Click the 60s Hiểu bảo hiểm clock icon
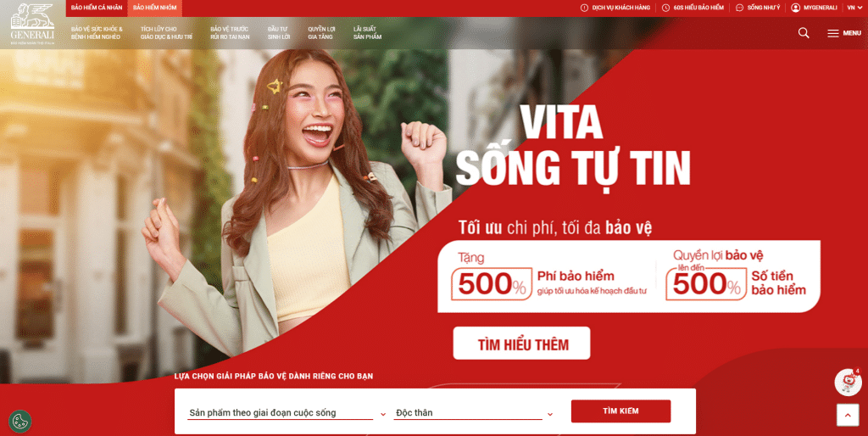 coord(666,8)
